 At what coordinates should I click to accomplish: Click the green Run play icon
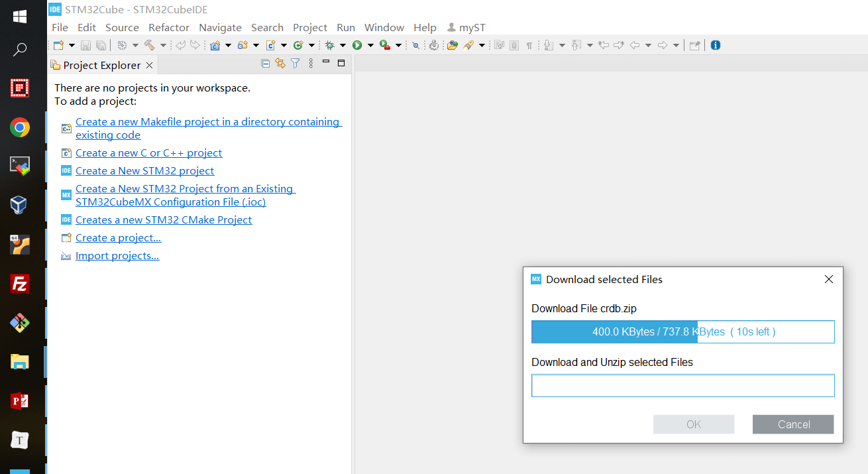(x=357, y=45)
